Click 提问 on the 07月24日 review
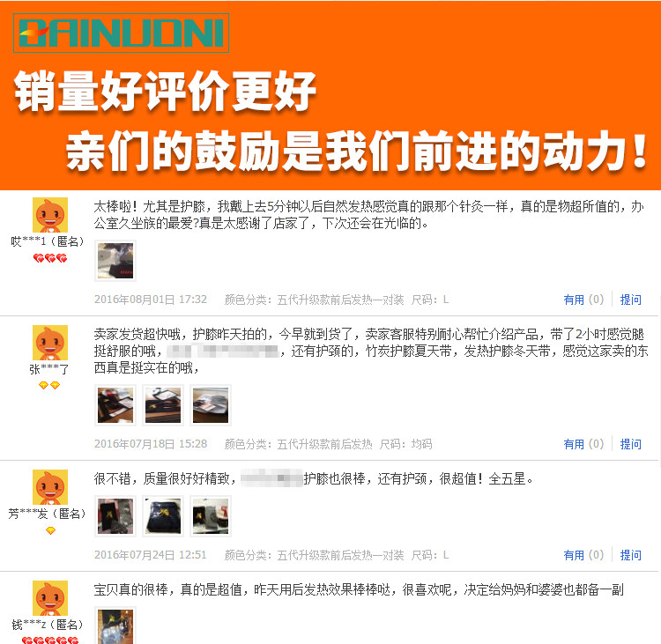Image resolution: width=661 pixels, height=644 pixels. click(631, 555)
